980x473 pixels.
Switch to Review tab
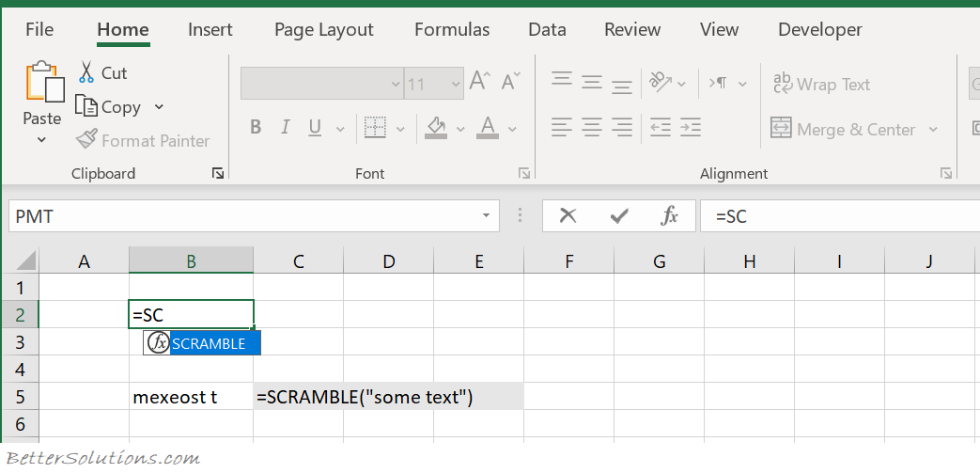[x=632, y=29]
